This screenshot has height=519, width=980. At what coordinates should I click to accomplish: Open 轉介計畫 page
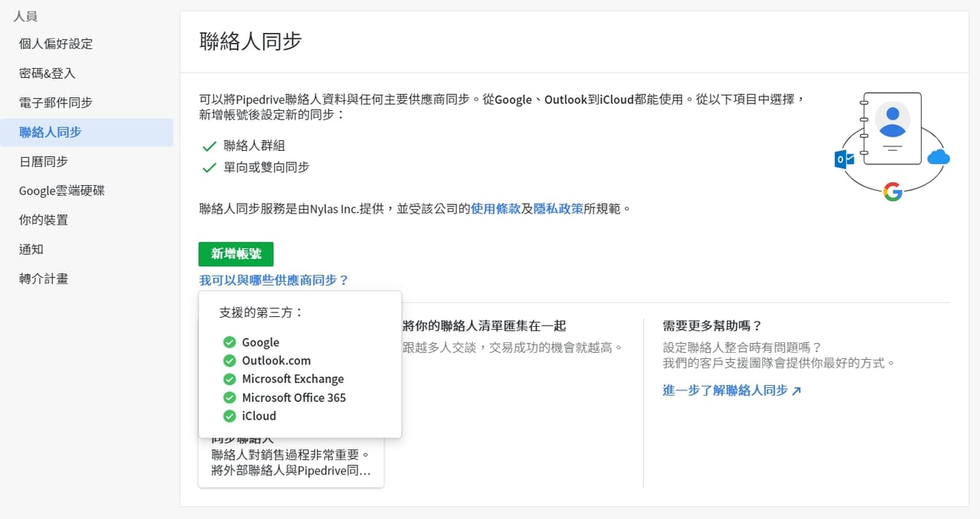(x=44, y=279)
